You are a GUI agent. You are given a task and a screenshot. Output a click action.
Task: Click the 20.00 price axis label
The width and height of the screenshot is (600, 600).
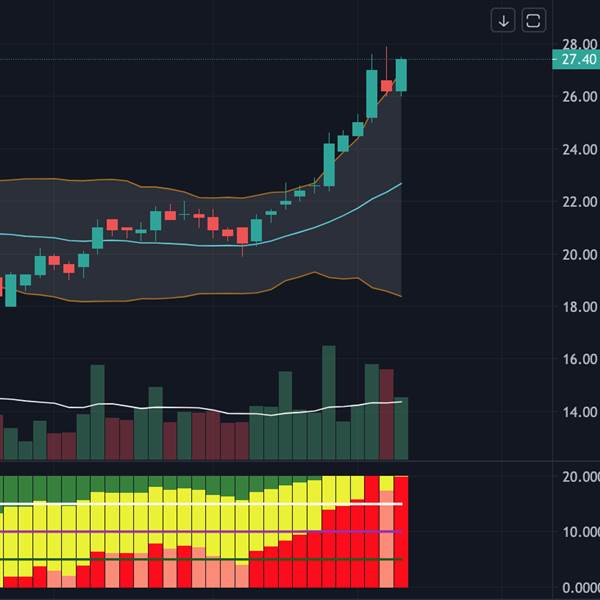(580, 254)
